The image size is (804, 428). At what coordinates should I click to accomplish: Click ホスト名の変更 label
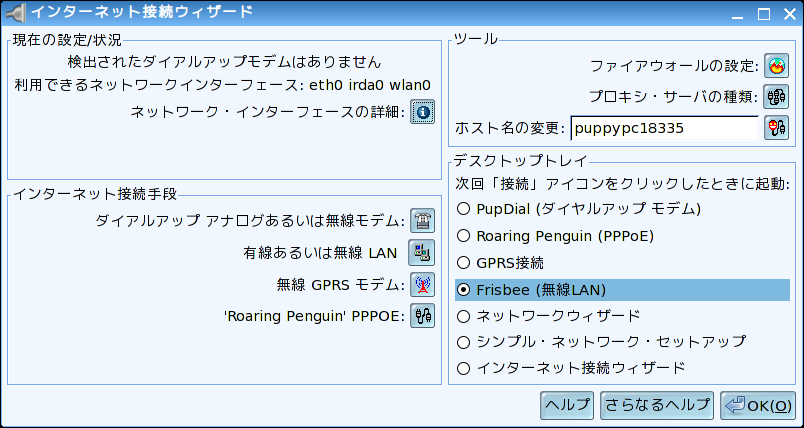[510, 128]
